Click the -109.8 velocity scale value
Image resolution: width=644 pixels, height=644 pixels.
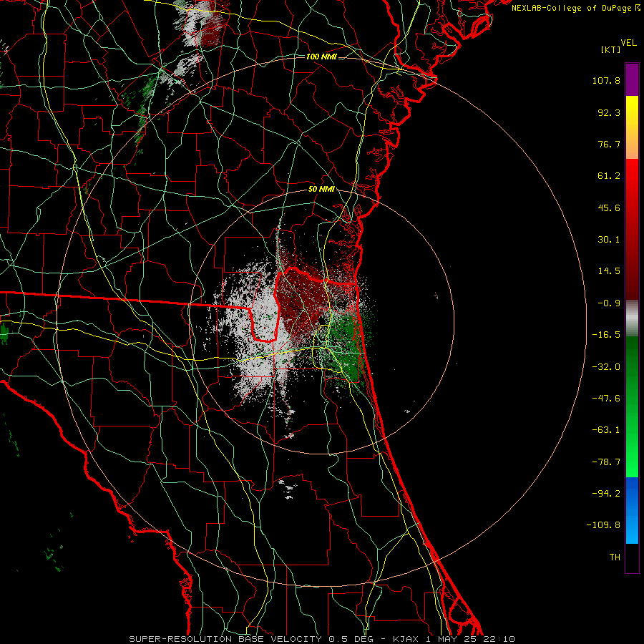pos(604,525)
